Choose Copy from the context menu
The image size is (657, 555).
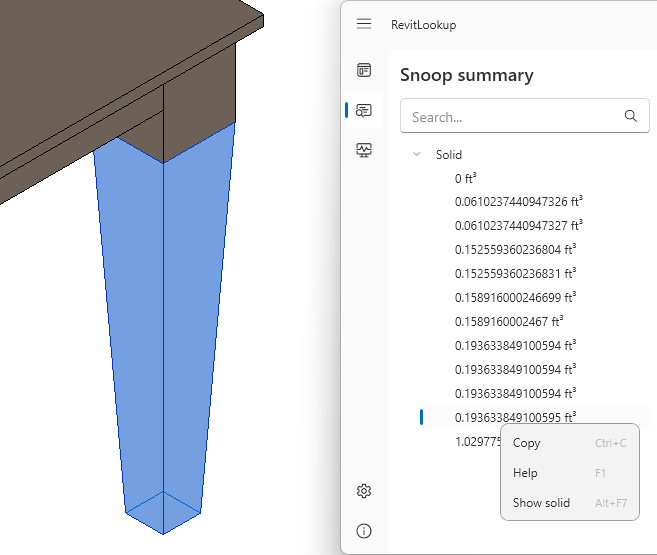(x=527, y=443)
